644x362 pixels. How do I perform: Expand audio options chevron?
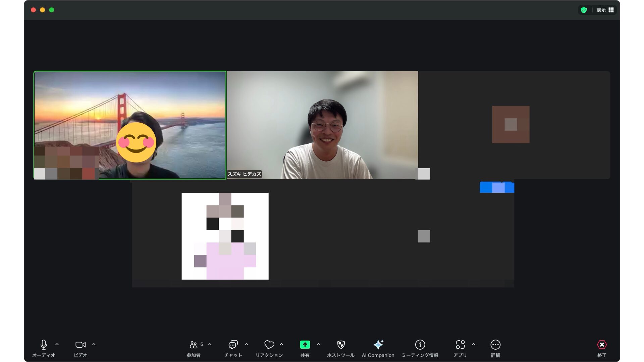(x=57, y=344)
